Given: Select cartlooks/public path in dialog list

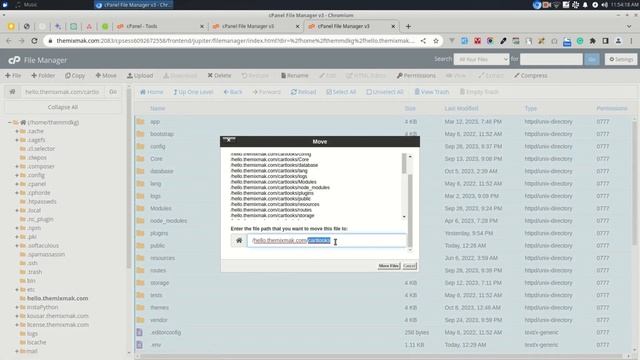Looking at the screenshot, I should pos(271,199).
